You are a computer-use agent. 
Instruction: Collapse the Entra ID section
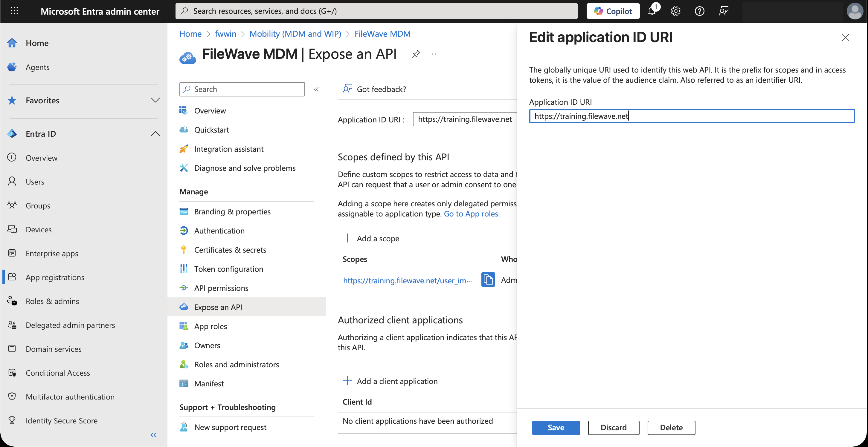point(155,134)
